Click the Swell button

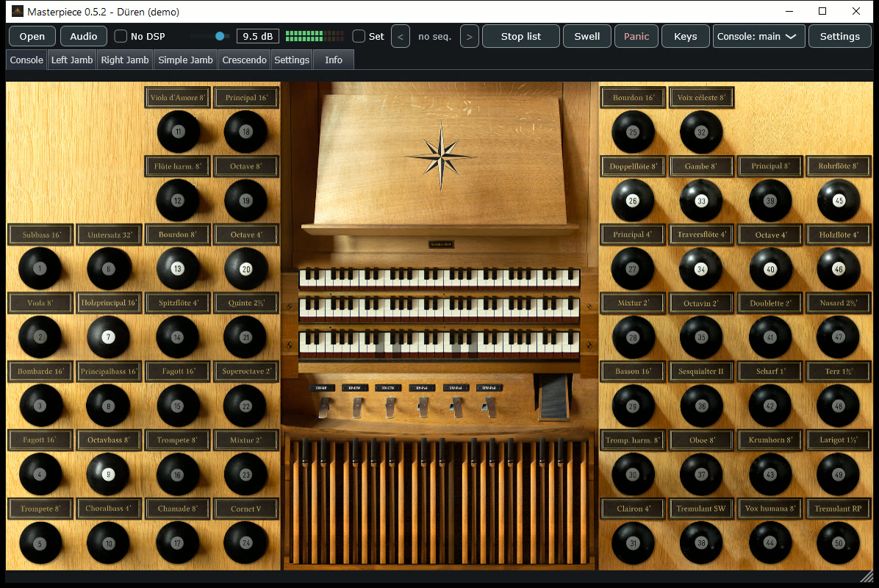(587, 37)
